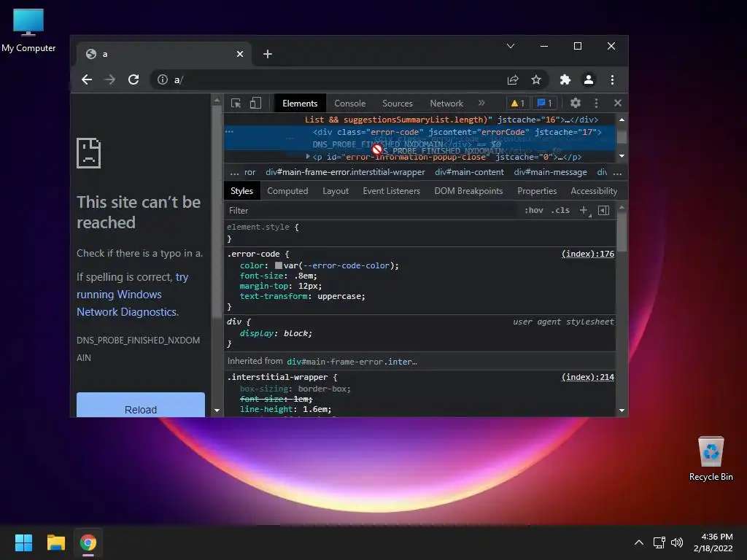Click breadcrumb overflow dots at right

(x=617, y=173)
